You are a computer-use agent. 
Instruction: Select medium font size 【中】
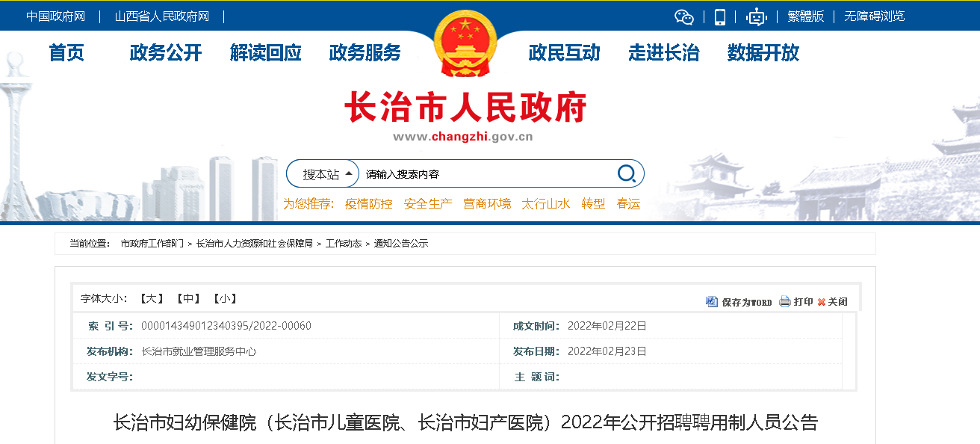(188, 297)
